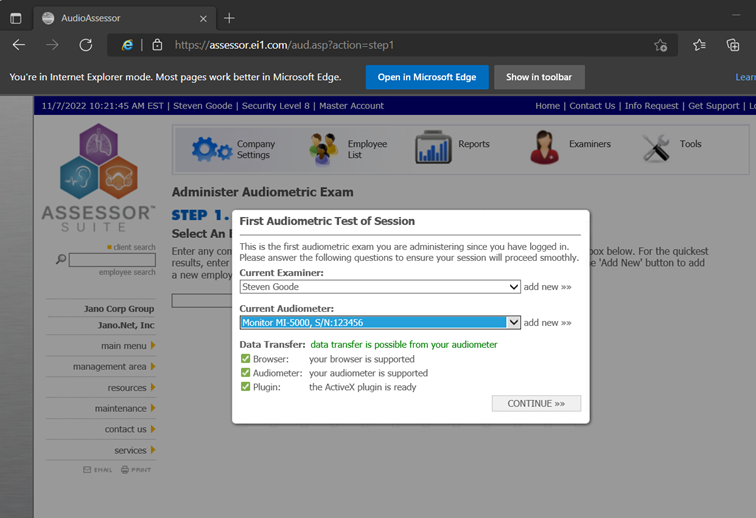Close the AudioAssessor tab
Screen dimensions: 756x518
tap(203, 19)
